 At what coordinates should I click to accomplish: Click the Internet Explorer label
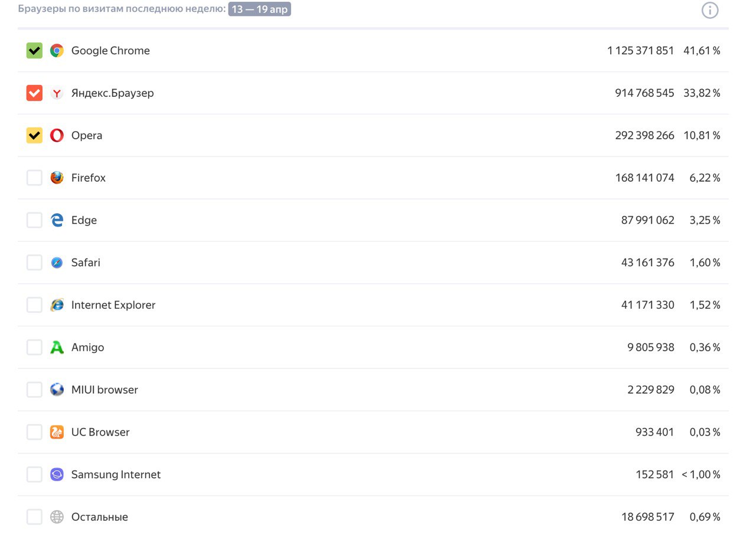click(x=113, y=305)
